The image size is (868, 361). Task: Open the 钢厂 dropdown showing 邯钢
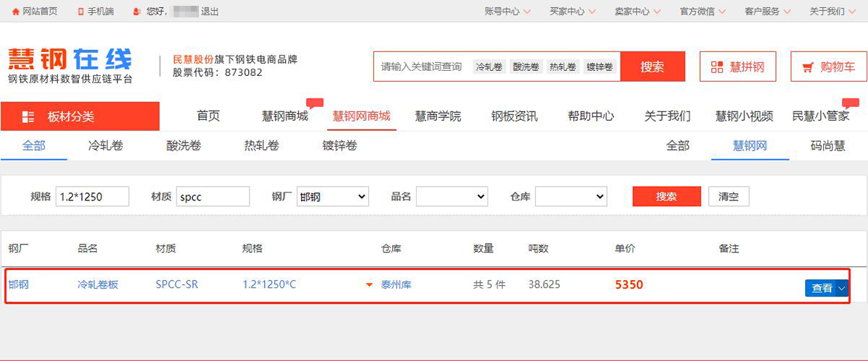point(332,197)
